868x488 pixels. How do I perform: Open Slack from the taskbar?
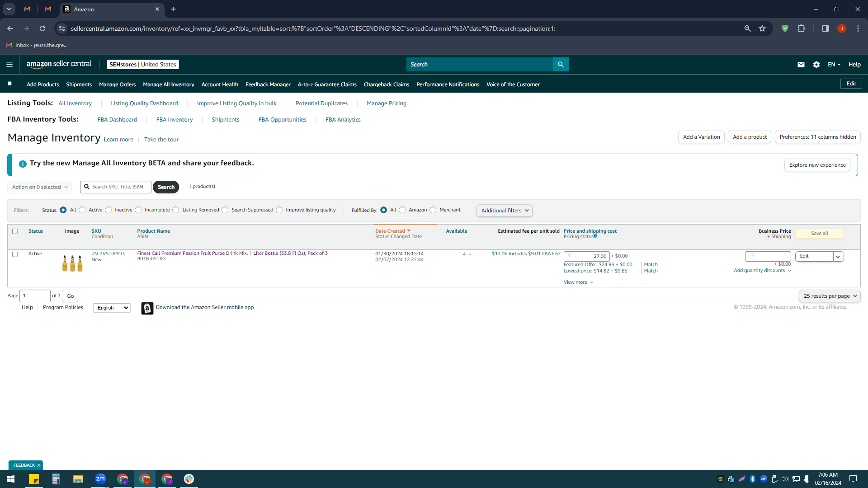189,479
